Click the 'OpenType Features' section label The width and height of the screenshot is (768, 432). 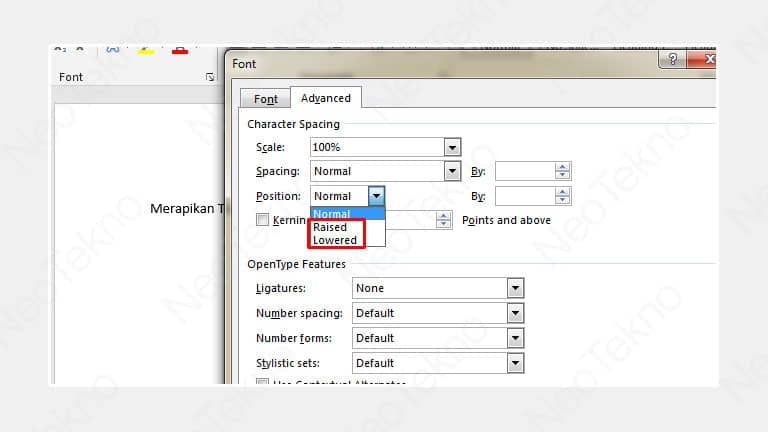[296, 264]
